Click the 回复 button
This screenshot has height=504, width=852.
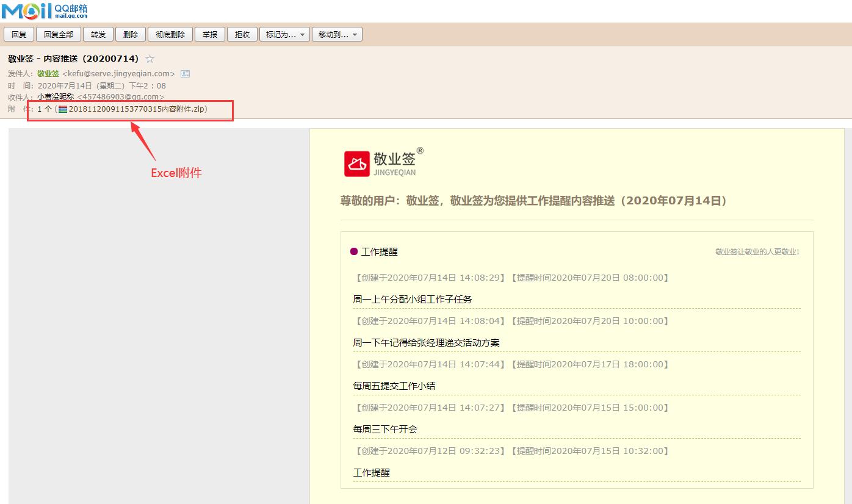click(x=19, y=34)
